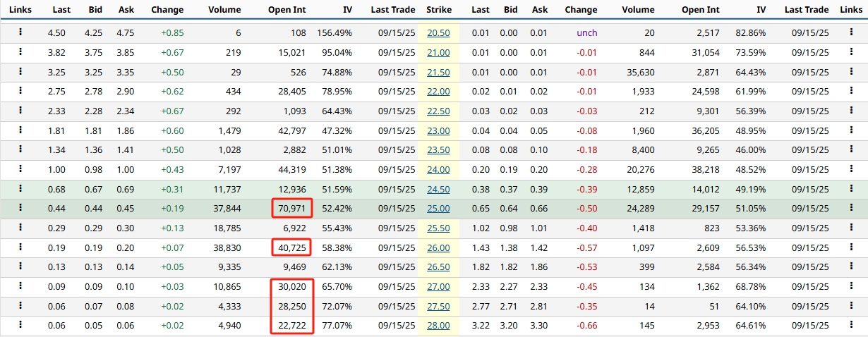Select the 24.50 strike link
This screenshot has height=337, width=868.
tap(438, 189)
